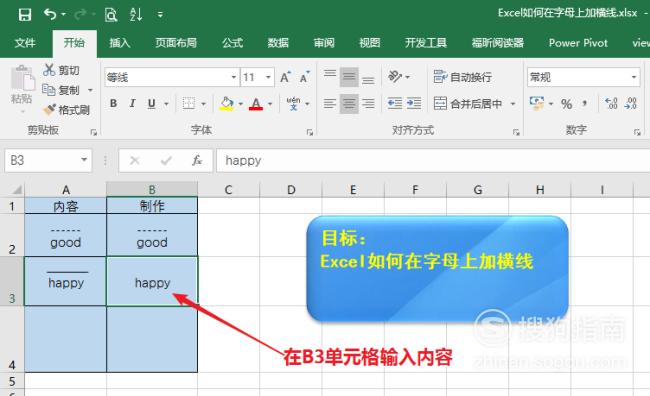Click the Comma Style icon
This screenshot has width=650, height=396.
click(585, 103)
